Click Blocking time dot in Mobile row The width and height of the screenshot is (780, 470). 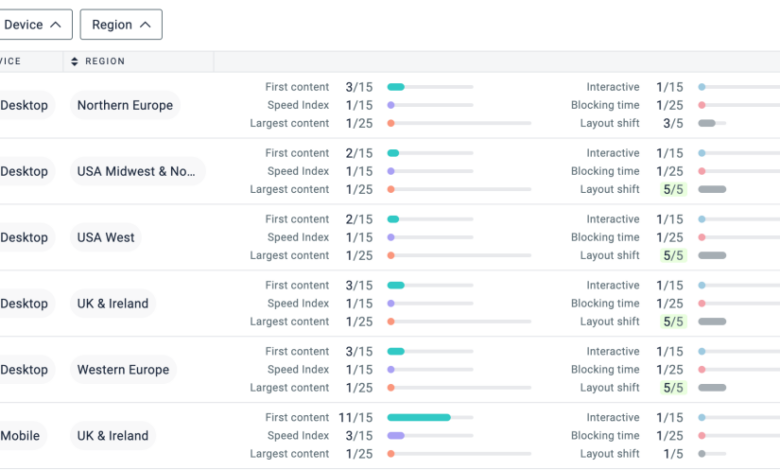(x=702, y=436)
